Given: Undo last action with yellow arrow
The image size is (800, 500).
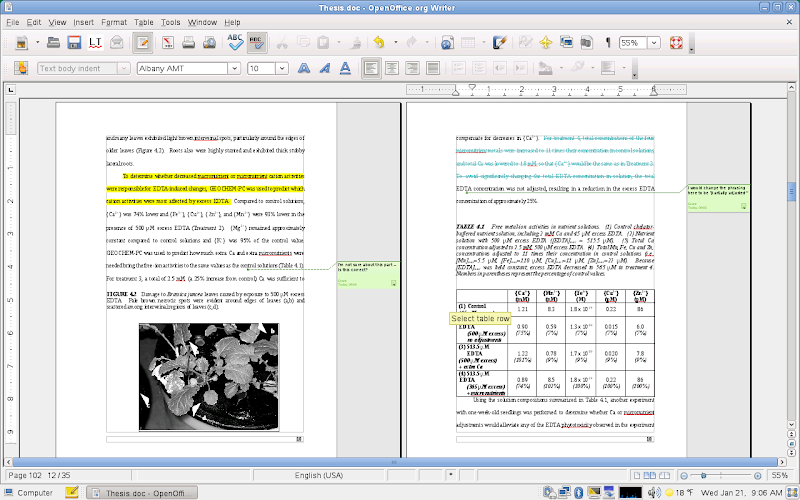Looking at the screenshot, I should 379,43.
